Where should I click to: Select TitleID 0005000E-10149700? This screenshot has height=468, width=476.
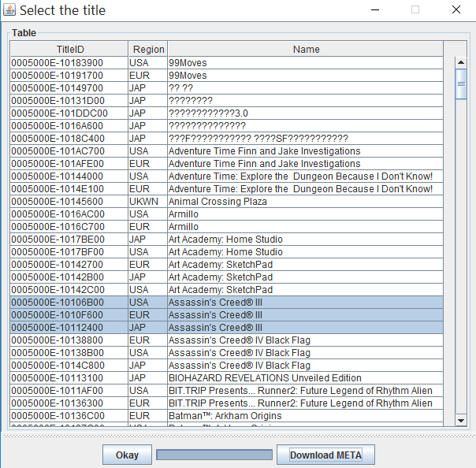click(69, 88)
